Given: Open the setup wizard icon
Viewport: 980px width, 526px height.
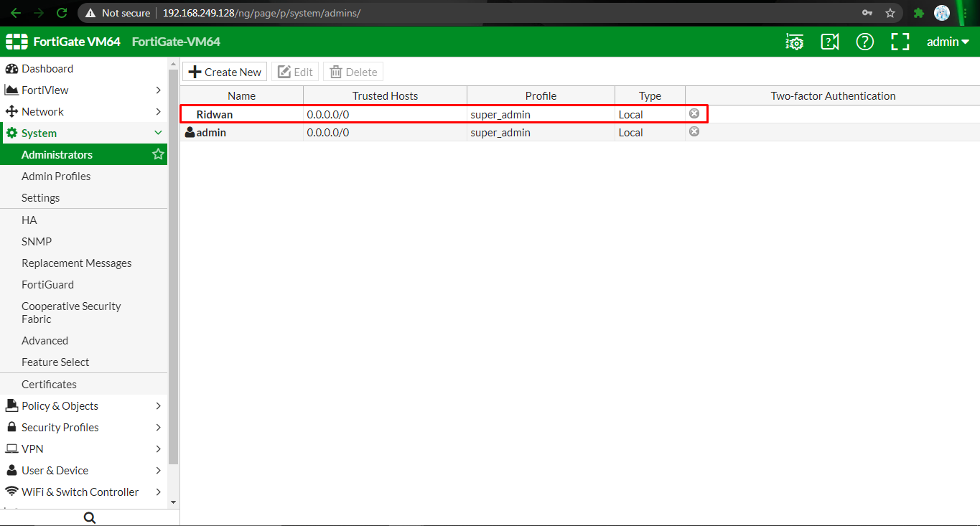Looking at the screenshot, I should pos(794,42).
